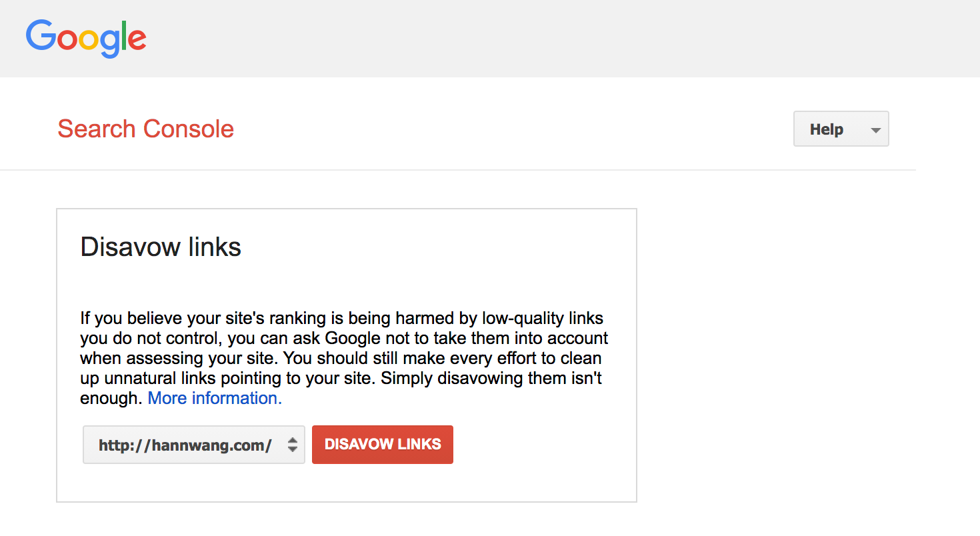980x536 pixels.
Task: Click the first line of the description paragraph
Action: tap(341, 318)
